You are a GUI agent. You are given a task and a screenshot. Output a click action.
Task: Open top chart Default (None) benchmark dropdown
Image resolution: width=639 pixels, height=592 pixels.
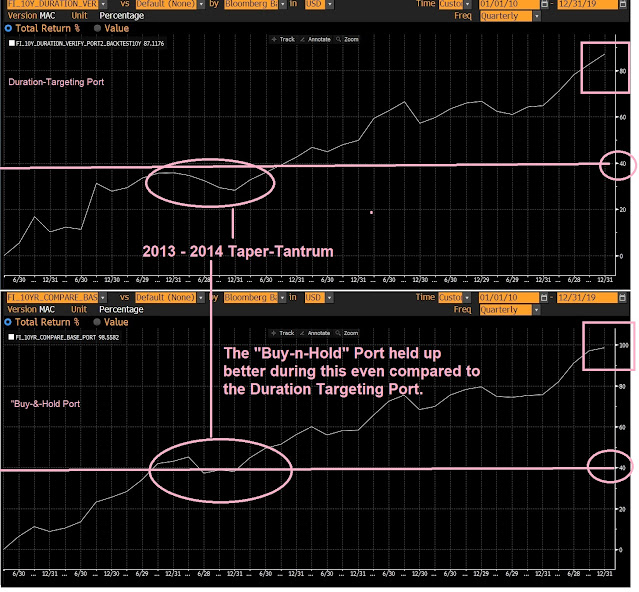click(201, 4)
